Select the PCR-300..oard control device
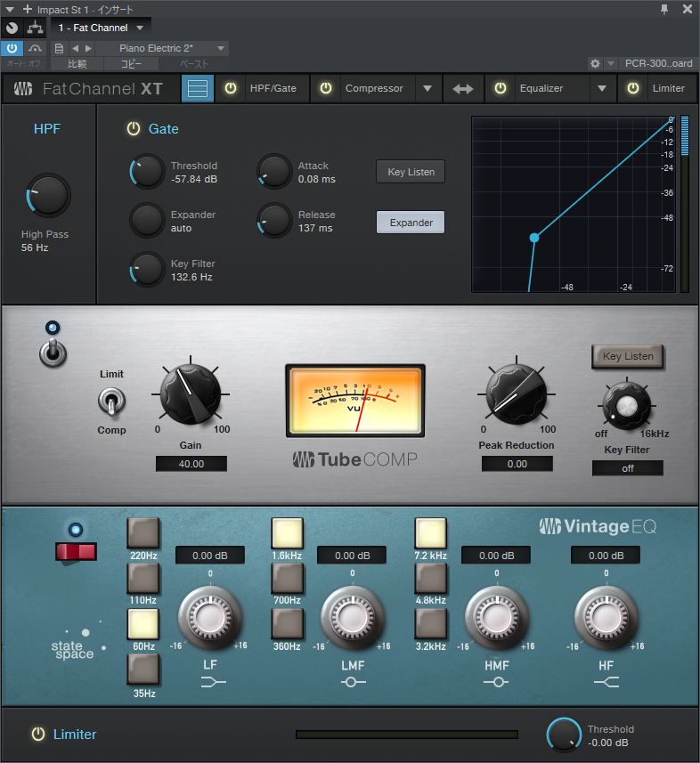This screenshot has height=763, width=700. 659,63
